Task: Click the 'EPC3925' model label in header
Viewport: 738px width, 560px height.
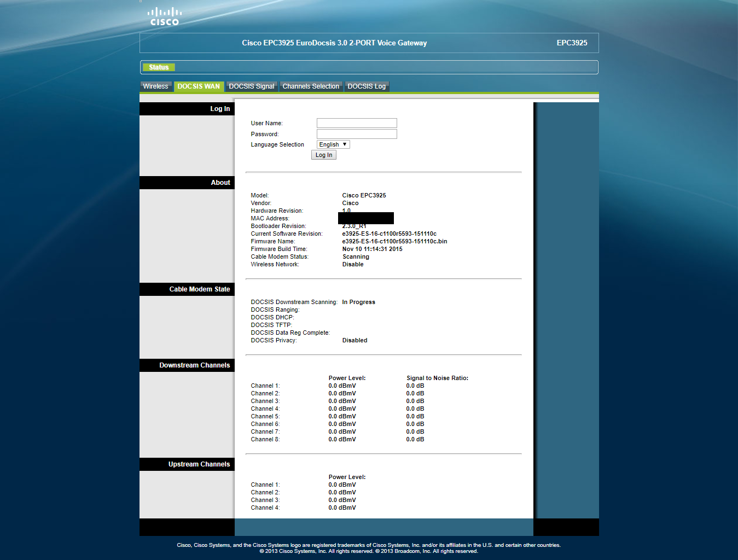Action: tap(572, 43)
